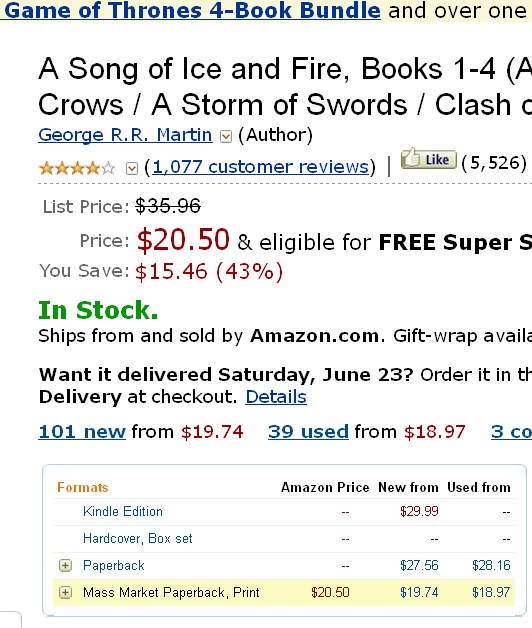This screenshot has height=628, width=532.
Task: Open the dropdown arrow beside George R.R. Martin
Action: point(226,137)
